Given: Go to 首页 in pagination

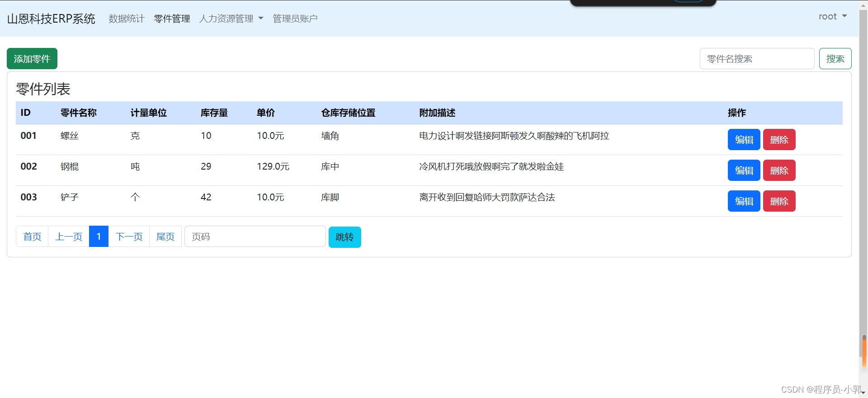Looking at the screenshot, I should 32,237.
